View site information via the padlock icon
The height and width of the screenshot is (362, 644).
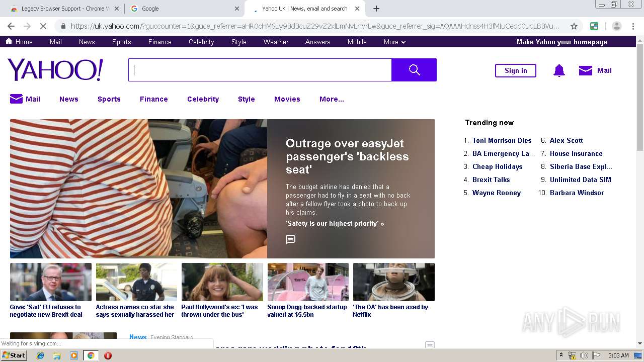(x=63, y=26)
